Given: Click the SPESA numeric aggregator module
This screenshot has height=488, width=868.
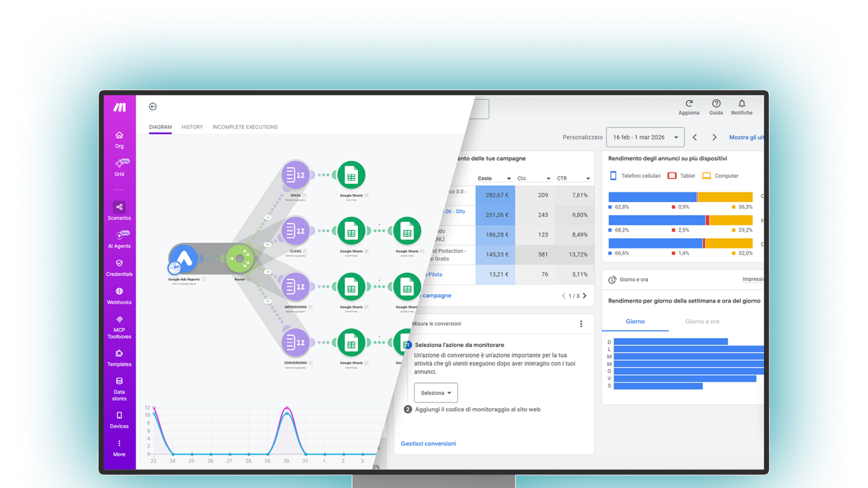Looking at the screenshot, I should [296, 175].
